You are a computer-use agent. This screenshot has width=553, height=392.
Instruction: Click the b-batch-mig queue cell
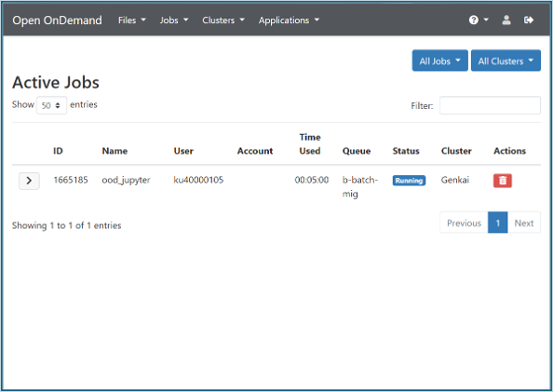tap(360, 187)
